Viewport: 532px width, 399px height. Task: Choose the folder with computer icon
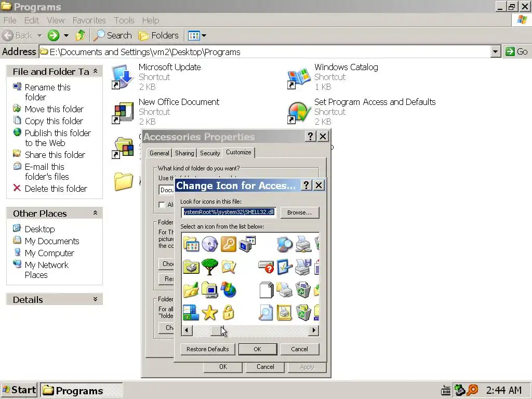click(210, 290)
